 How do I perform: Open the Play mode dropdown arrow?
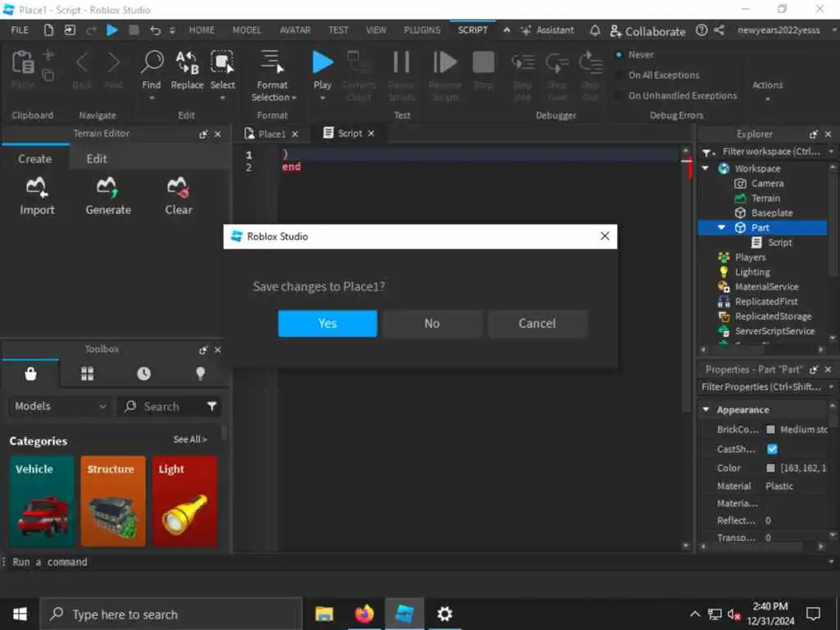[322, 98]
